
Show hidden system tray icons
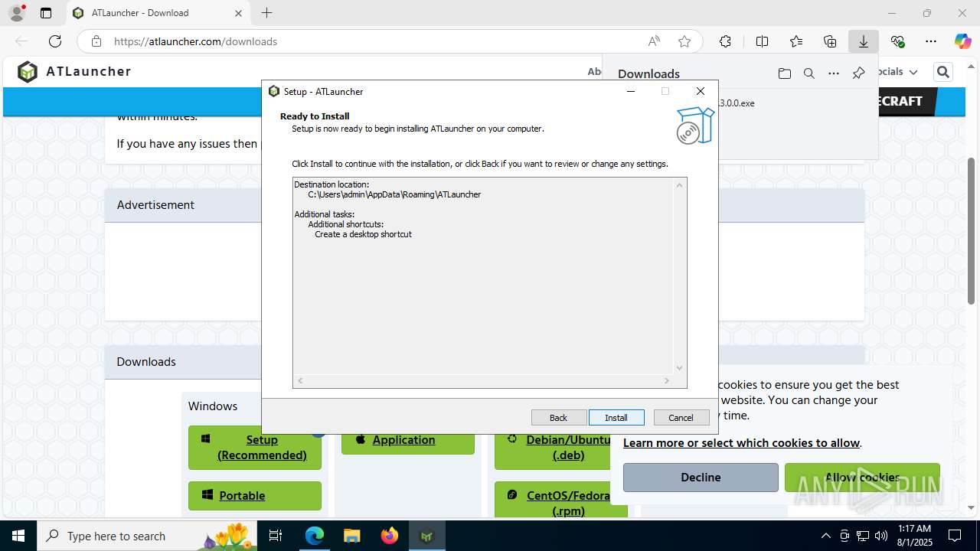pyautogui.click(x=825, y=536)
